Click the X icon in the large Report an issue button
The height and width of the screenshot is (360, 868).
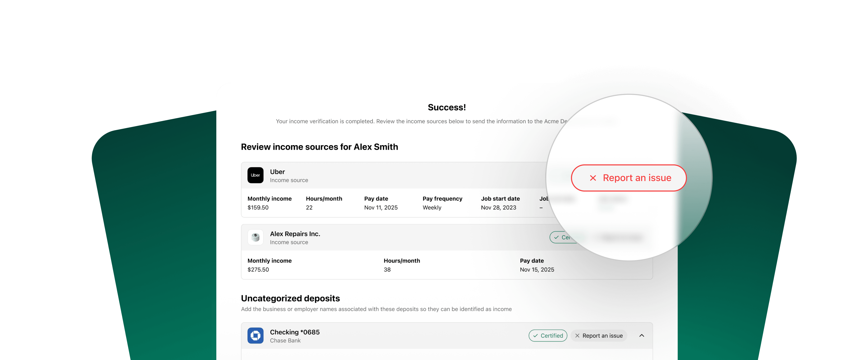(x=593, y=178)
